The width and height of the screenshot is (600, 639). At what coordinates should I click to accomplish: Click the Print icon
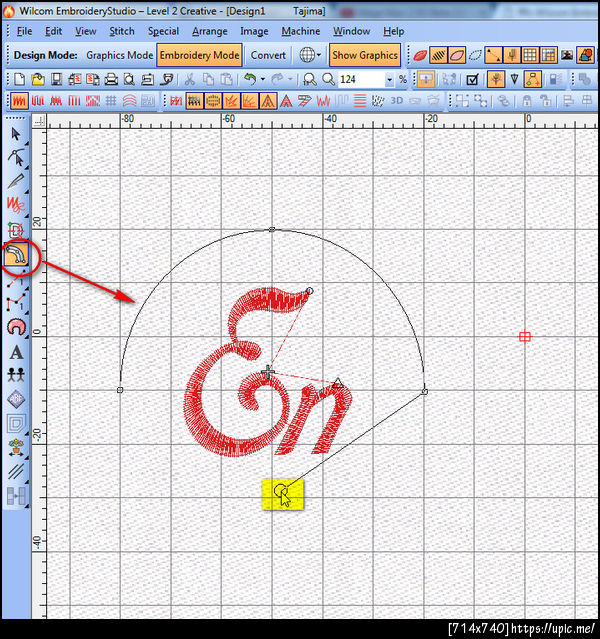[111, 79]
